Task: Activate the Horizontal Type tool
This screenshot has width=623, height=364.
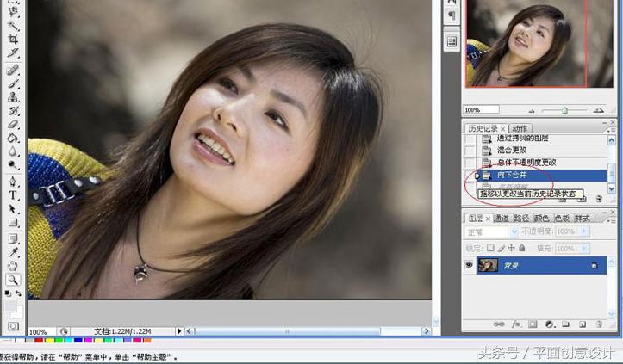Action: point(14,194)
